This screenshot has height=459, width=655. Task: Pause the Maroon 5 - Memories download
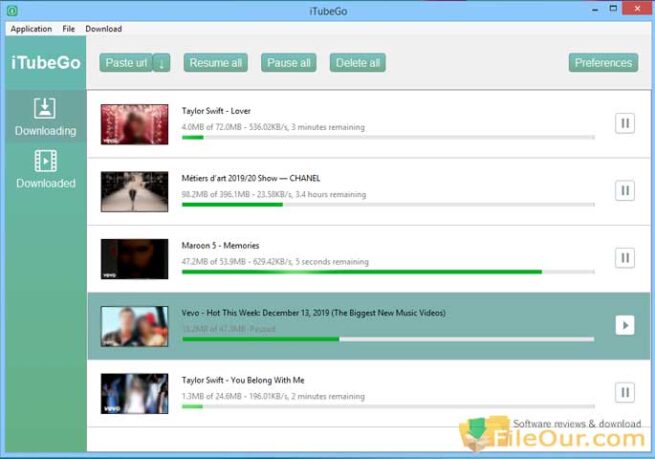(625, 258)
